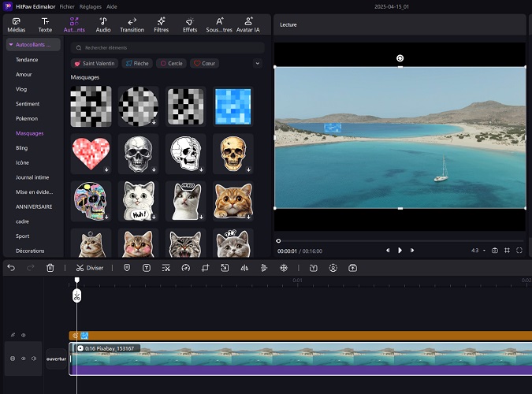Select the blue pixel mosaic sticker
The height and width of the screenshot is (394, 532).
pos(233,106)
